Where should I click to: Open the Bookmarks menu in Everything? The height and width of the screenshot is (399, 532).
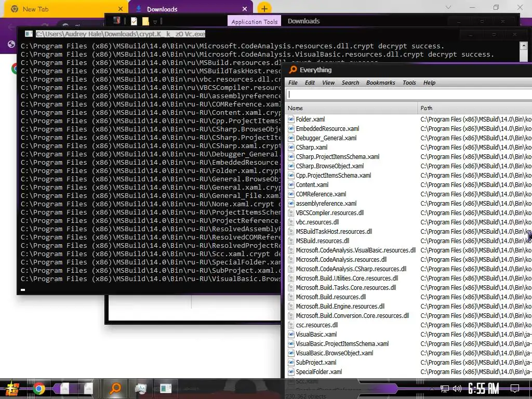coord(381,83)
